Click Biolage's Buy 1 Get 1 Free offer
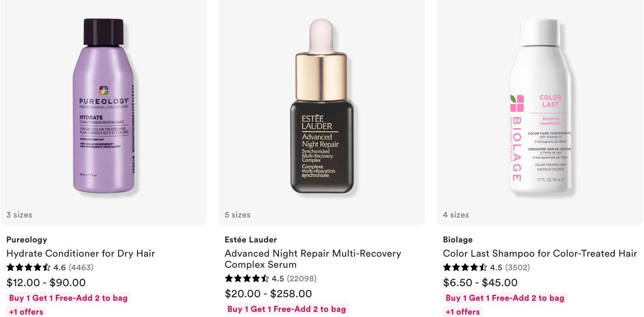 (x=505, y=298)
